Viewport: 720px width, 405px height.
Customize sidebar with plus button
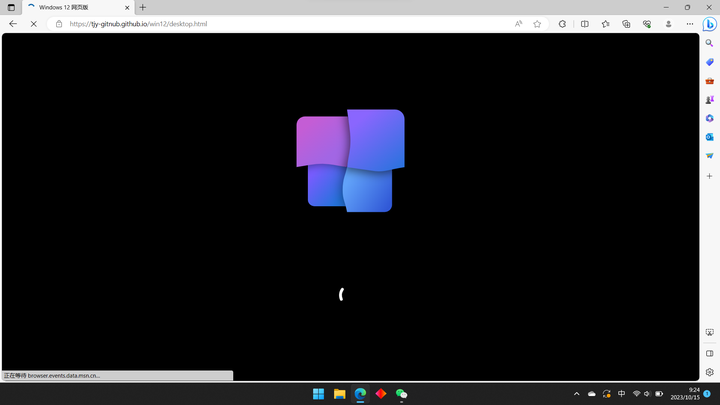pos(709,176)
